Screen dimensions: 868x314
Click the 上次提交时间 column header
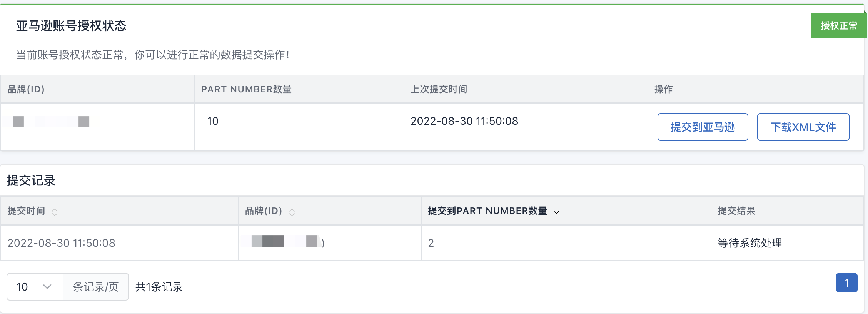(439, 89)
